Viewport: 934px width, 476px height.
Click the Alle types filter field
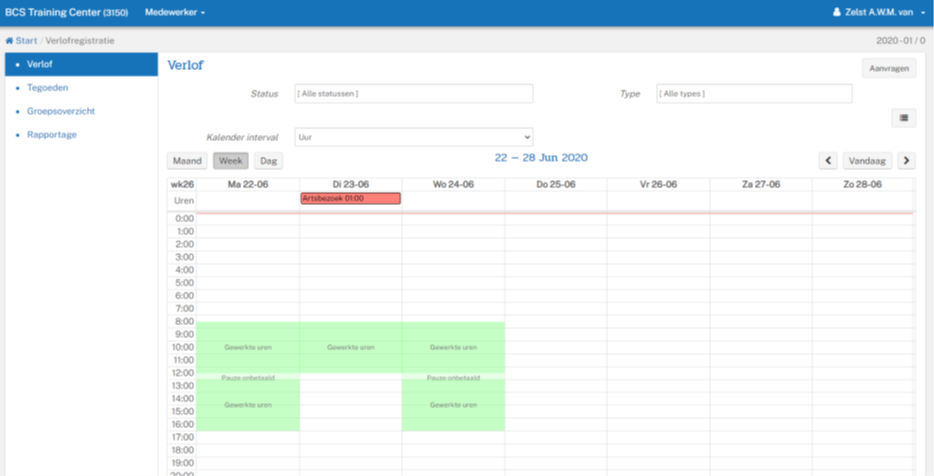coord(754,94)
